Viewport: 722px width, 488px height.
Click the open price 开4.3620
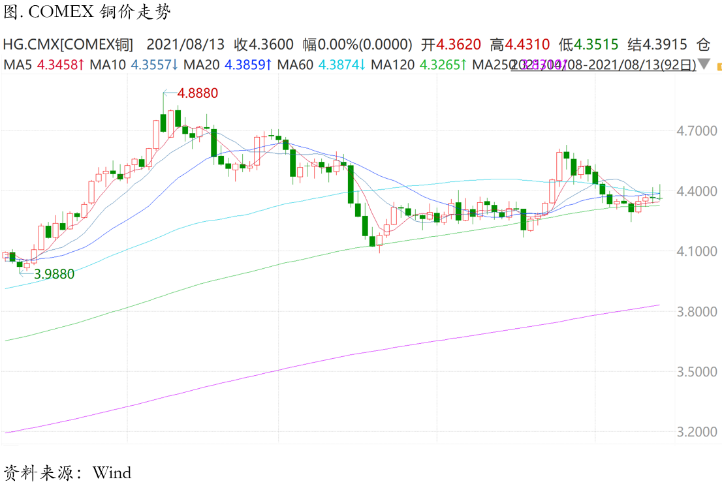[x=451, y=45]
